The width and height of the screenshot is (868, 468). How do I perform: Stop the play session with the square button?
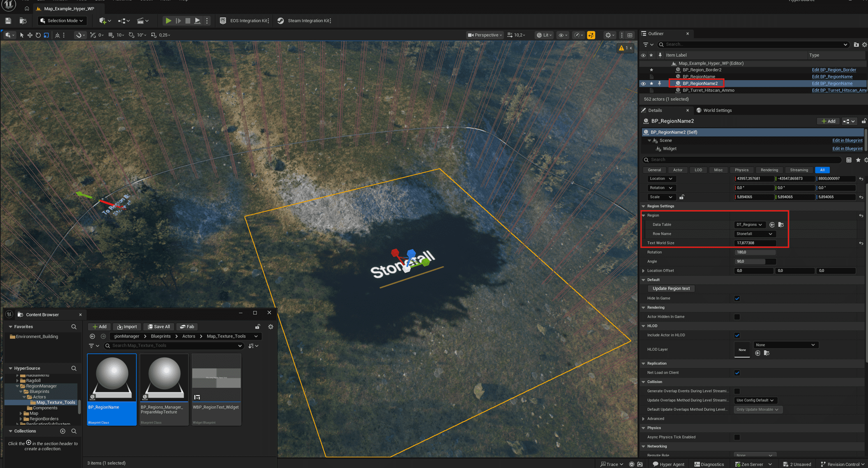[x=188, y=21]
